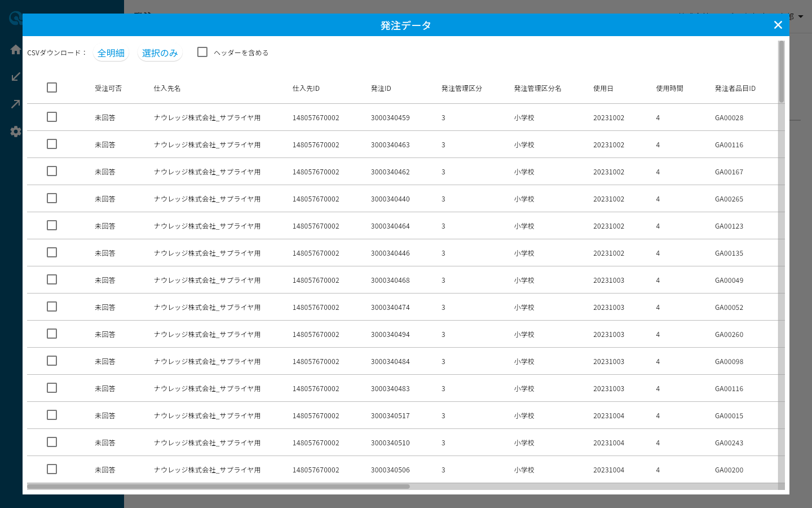Click the 発注管理区分名 column header
The width and height of the screenshot is (812, 508).
click(x=538, y=89)
